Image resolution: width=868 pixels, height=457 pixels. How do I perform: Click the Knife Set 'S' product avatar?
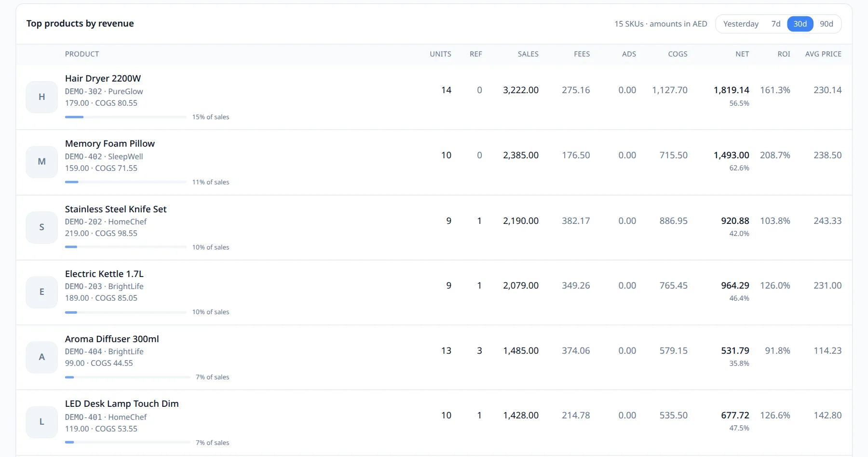(x=42, y=227)
